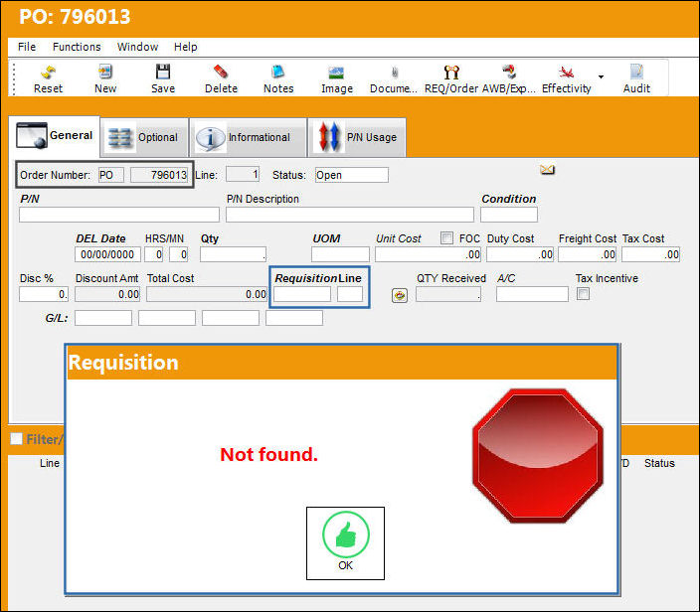This screenshot has width=700, height=612.
Task: Click the Total Cost field
Action: (207, 294)
